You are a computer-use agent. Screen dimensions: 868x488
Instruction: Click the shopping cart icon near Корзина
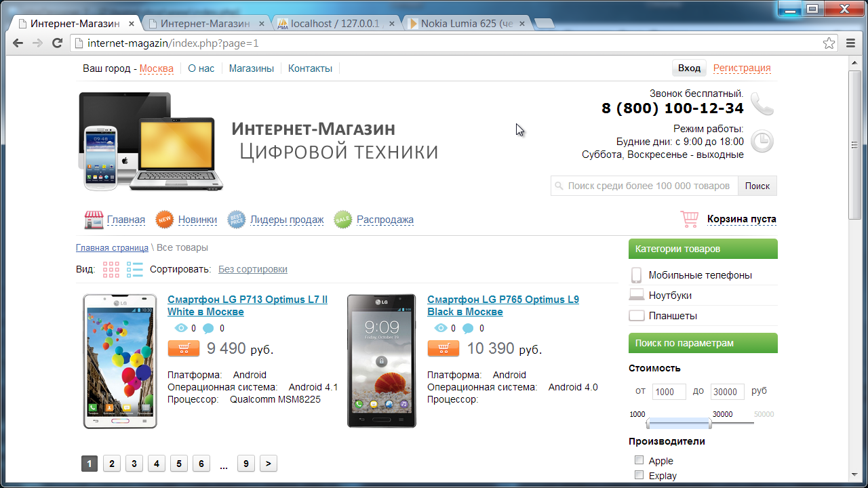click(x=690, y=219)
